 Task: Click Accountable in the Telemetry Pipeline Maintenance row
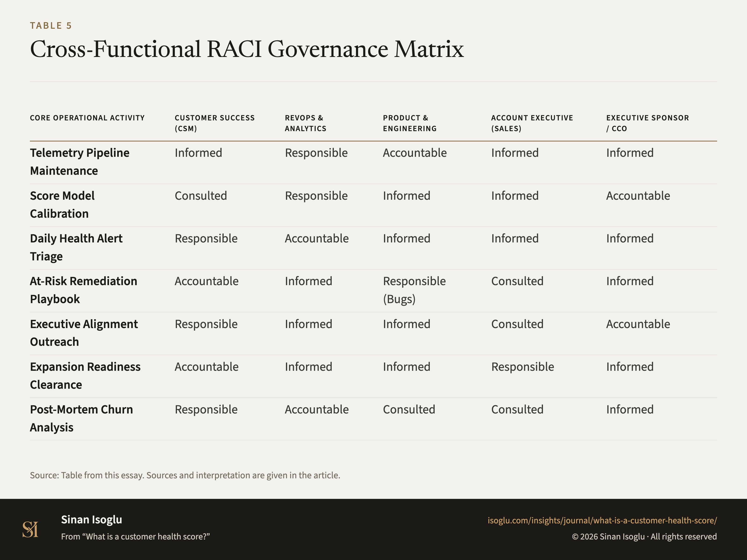click(x=415, y=153)
